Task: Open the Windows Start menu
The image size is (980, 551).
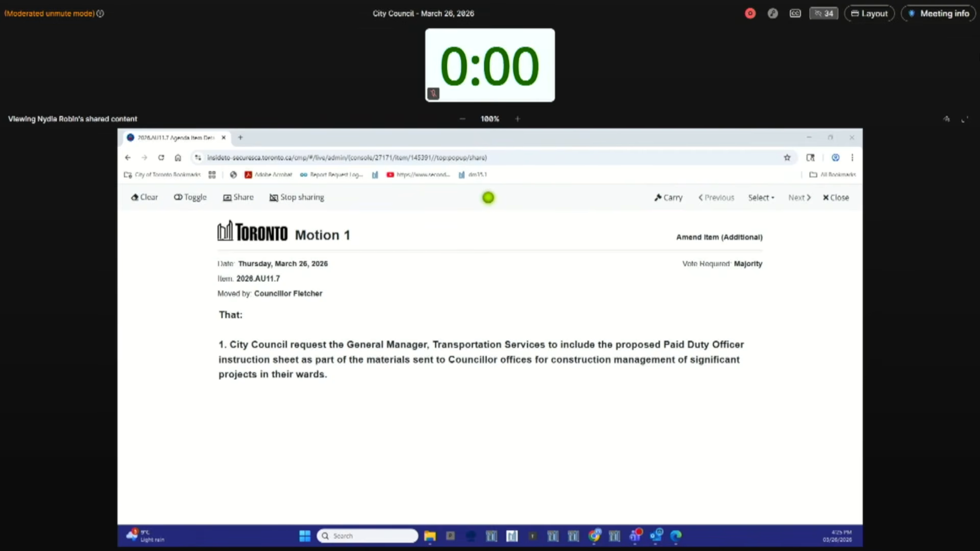Action: click(305, 536)
